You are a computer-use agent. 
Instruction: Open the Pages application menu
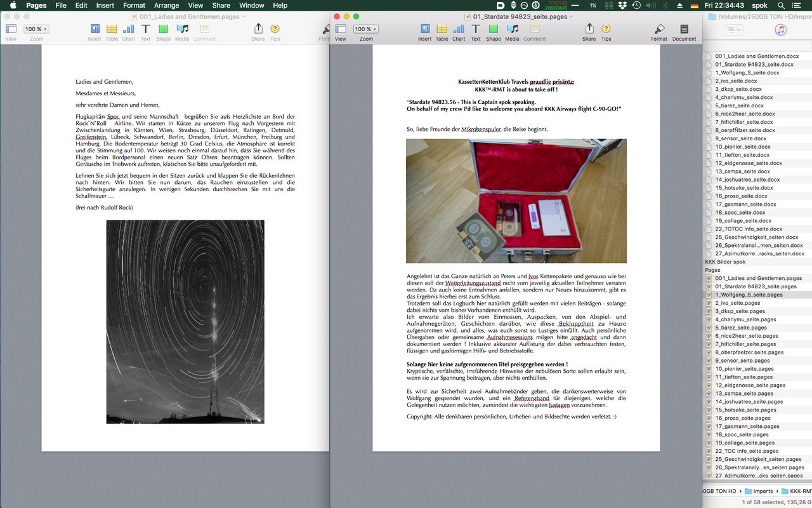click(x=36, y=5)
